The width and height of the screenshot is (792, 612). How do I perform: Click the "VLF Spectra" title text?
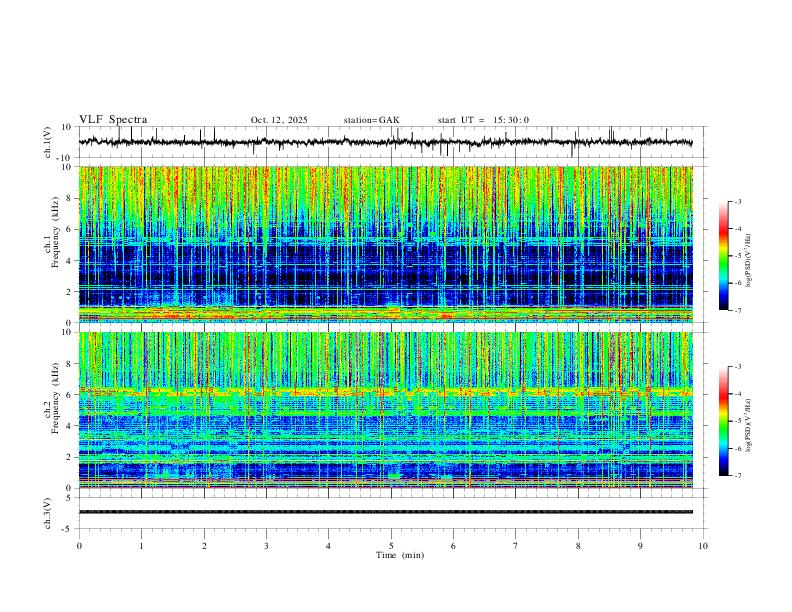pos(113,120)
